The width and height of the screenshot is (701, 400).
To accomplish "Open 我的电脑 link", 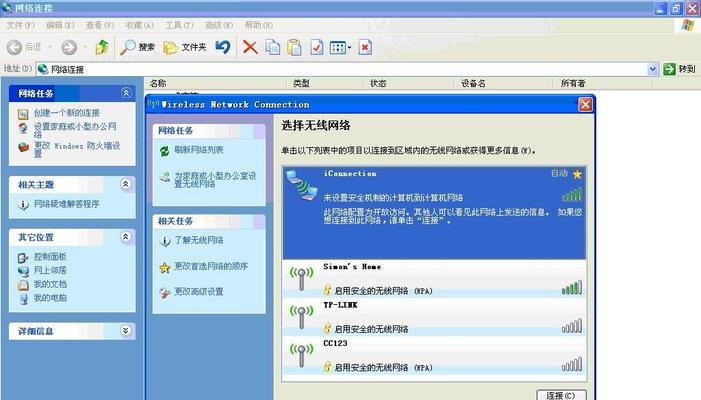I will 50,298.
